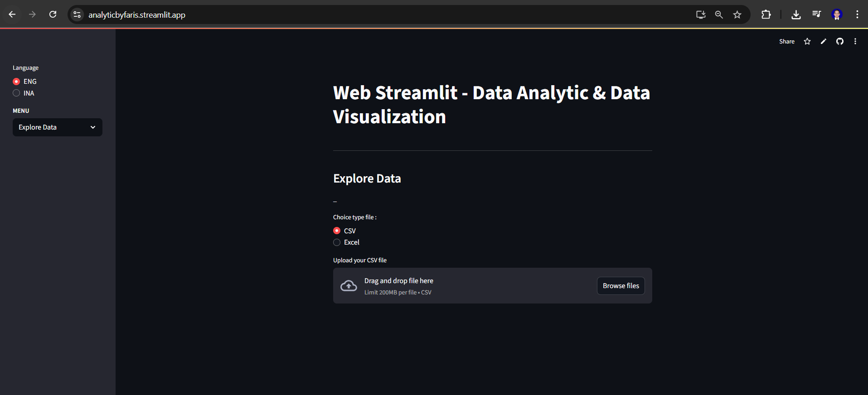Open media controls icon

816,14
